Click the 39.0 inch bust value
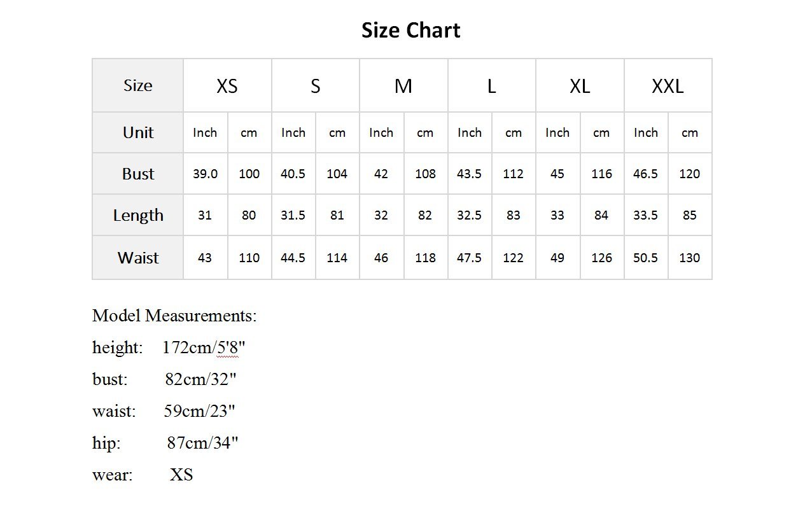Image resolution: width=805 pixels, height=532 pixels. (x=205, y=174)
